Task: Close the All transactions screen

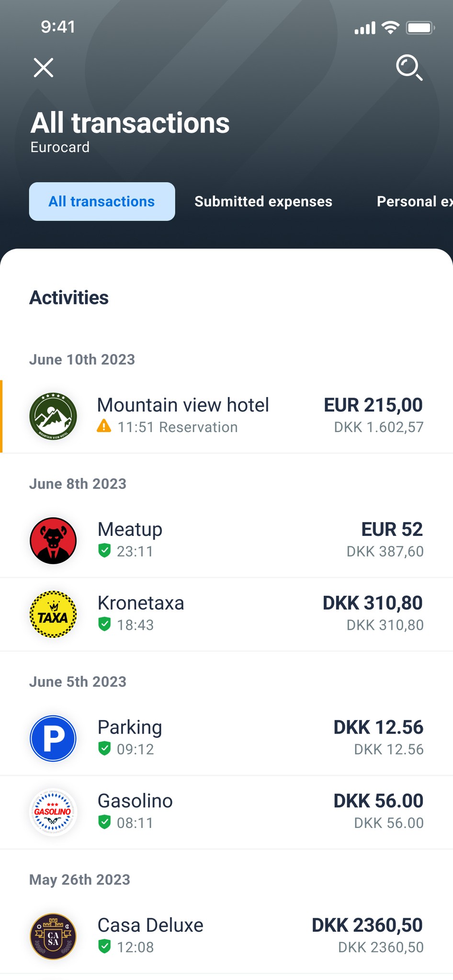Action: tap(44, 67)
